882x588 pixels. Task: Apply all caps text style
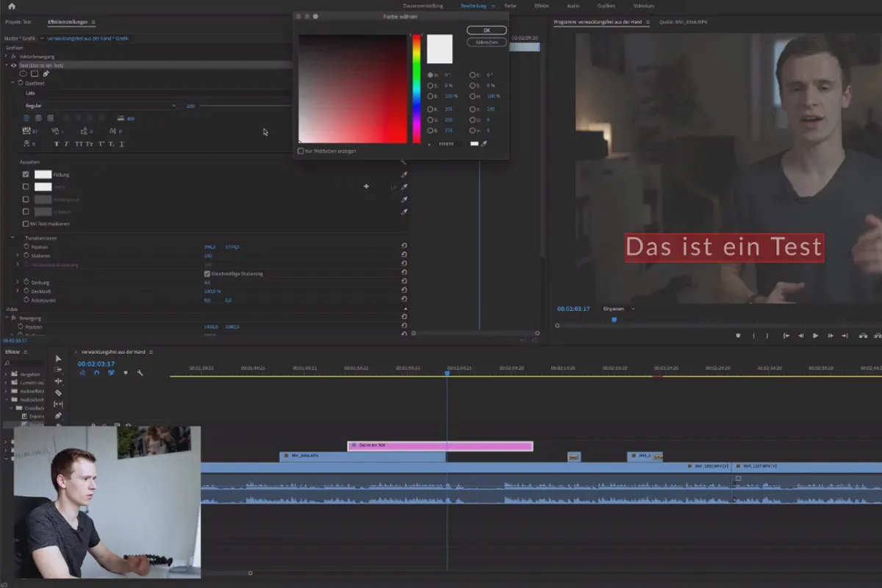coord(78,144)
